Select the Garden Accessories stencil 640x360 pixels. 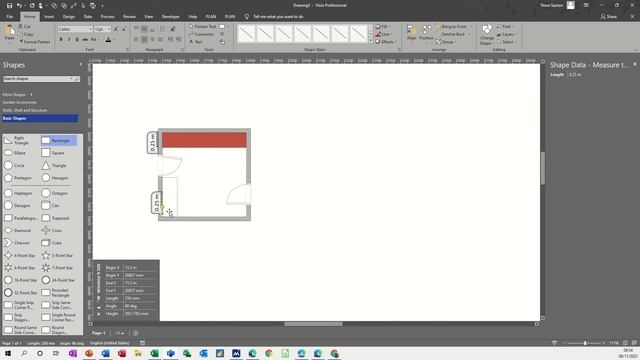coord(20,102)
